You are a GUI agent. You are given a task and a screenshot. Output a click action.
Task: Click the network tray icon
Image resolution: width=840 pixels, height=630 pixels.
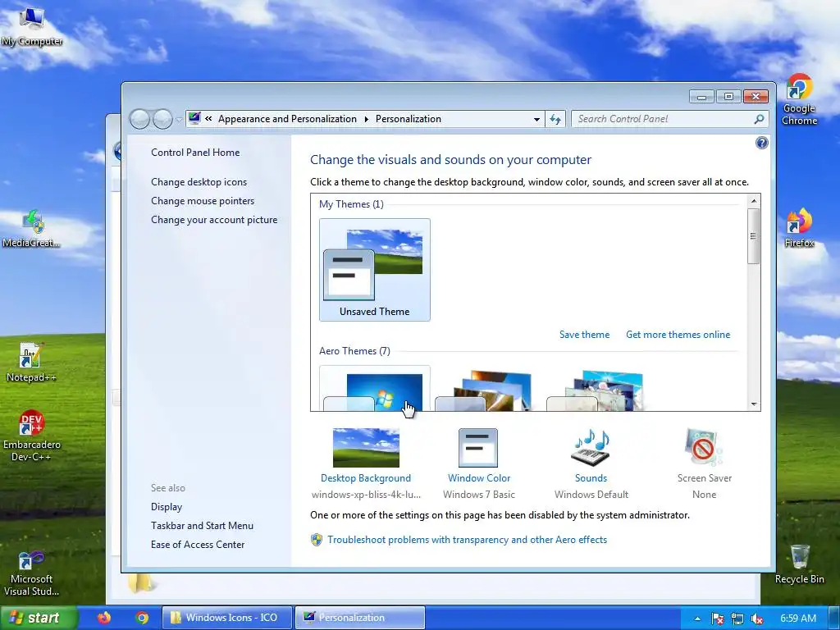[x=737, y=619]
